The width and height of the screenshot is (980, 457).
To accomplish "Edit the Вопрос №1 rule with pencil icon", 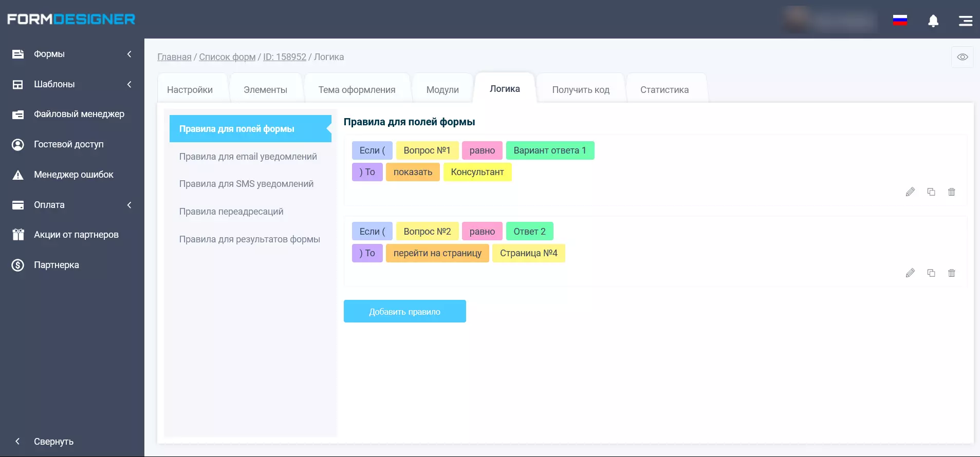I will pos(910,192).
